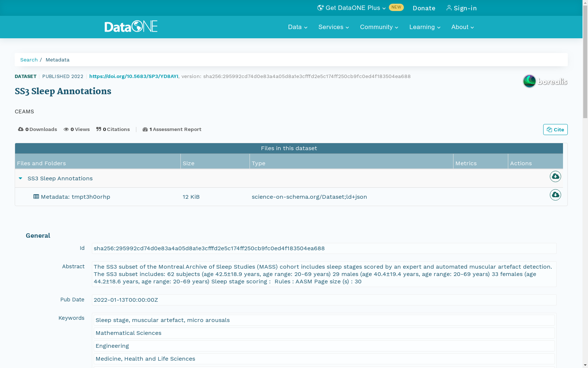
Task: Click the NEW badge next to DataONE Plus
Action: coord(396,7)
